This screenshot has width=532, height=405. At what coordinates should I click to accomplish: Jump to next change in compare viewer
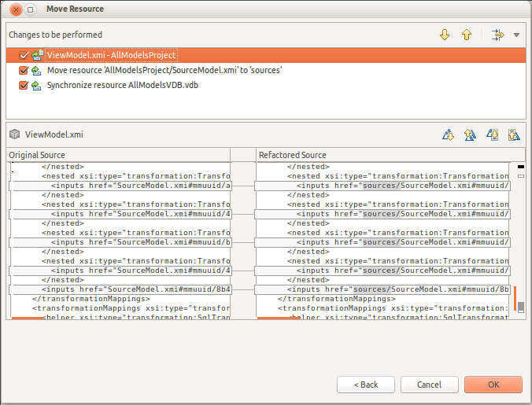(x=492, y=135)
